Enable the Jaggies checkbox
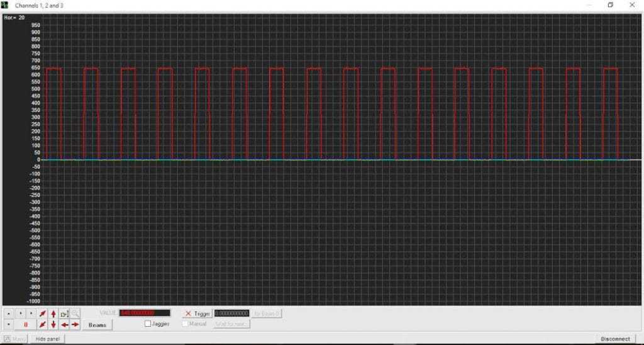This screenshot has height=345, width=644. click(148, 324)
